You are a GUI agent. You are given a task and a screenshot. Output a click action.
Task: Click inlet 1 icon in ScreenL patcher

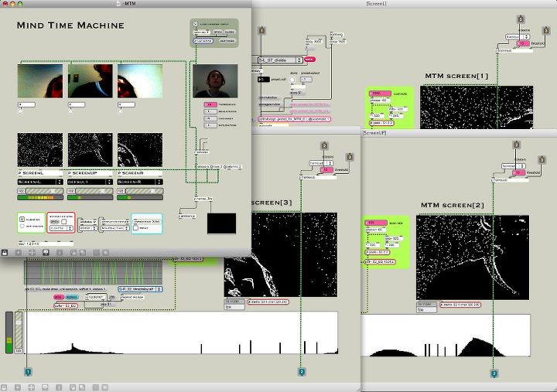click(x=261, y=30)
